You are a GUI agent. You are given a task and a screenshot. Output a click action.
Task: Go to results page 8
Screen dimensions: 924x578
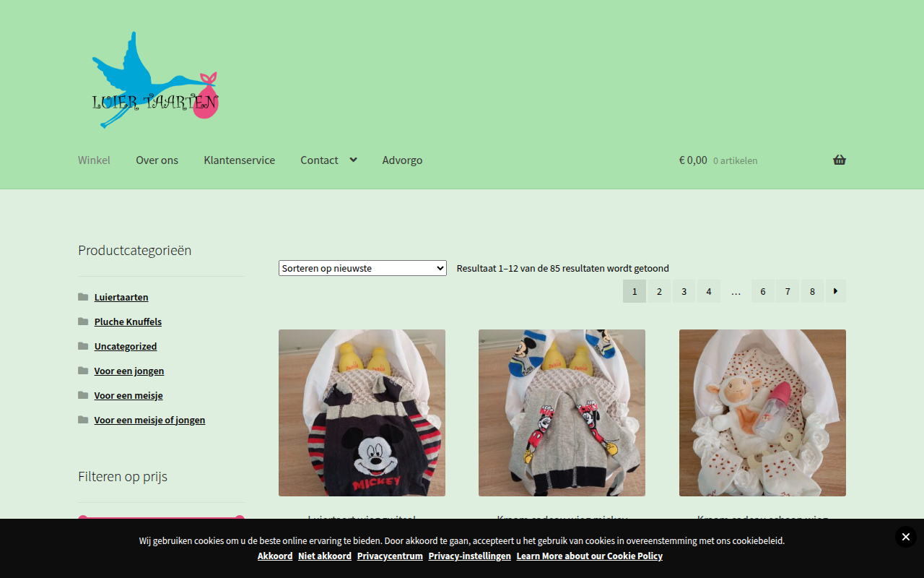(x=812, y=291)
